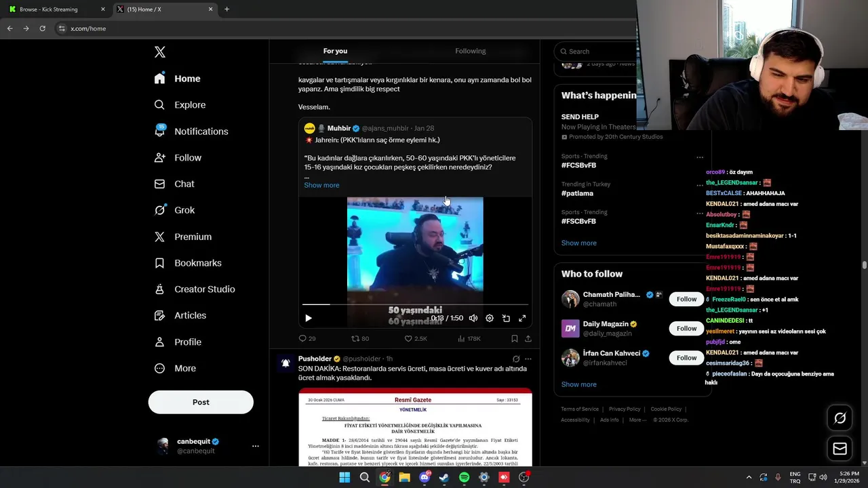Open Discord from the taskbar
The width and height of the screenshot is (868, 488).
425,478
